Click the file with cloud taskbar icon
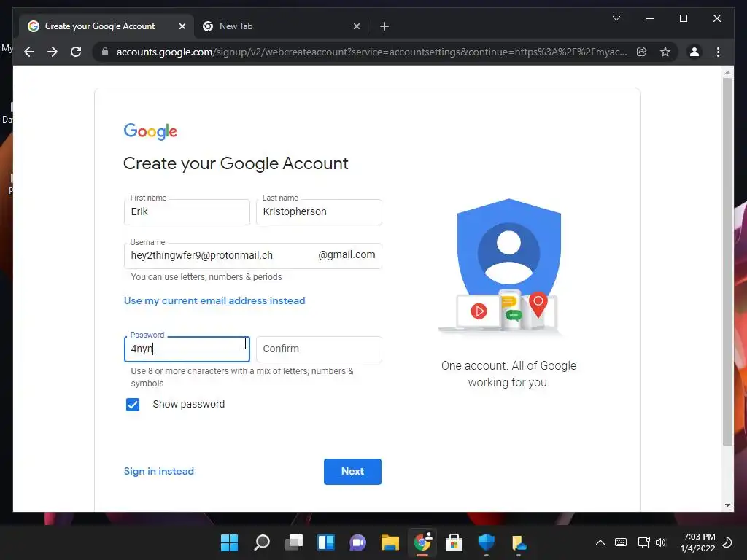This screenshot has width=747, height=560. tap(519, 542)
